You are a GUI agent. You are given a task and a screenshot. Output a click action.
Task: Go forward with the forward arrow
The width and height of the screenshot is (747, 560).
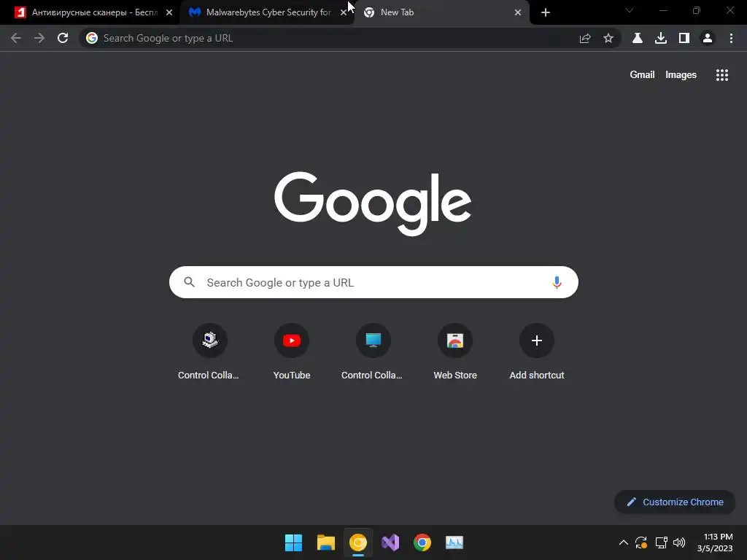point(39,38)
